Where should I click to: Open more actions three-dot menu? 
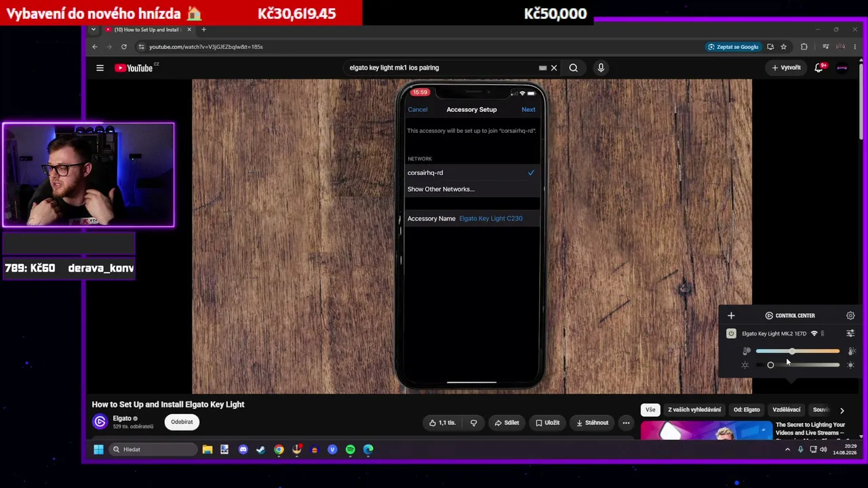(627, 423)
